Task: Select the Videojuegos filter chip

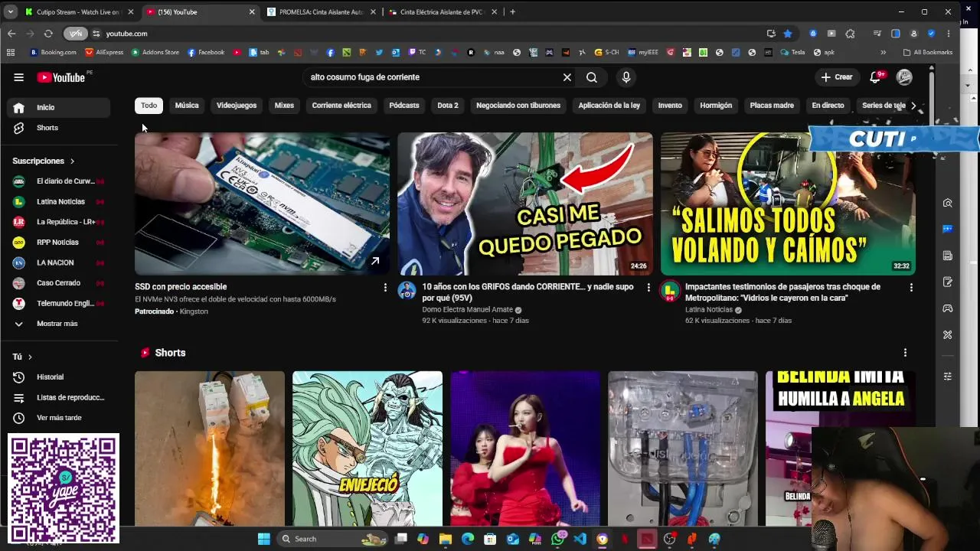Action: (237, 106)
